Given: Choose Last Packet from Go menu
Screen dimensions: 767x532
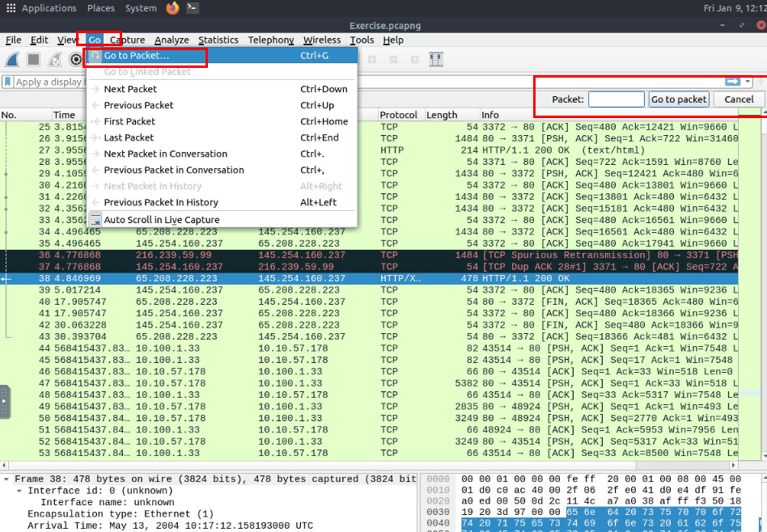Looking at the screenshot, I should click(x=129, y=137).
